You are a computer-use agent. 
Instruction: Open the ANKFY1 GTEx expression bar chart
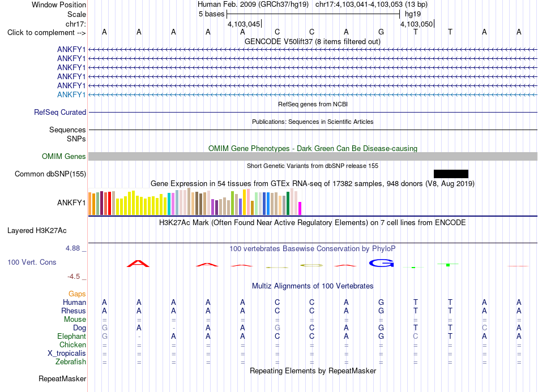[x=195, y=202]
